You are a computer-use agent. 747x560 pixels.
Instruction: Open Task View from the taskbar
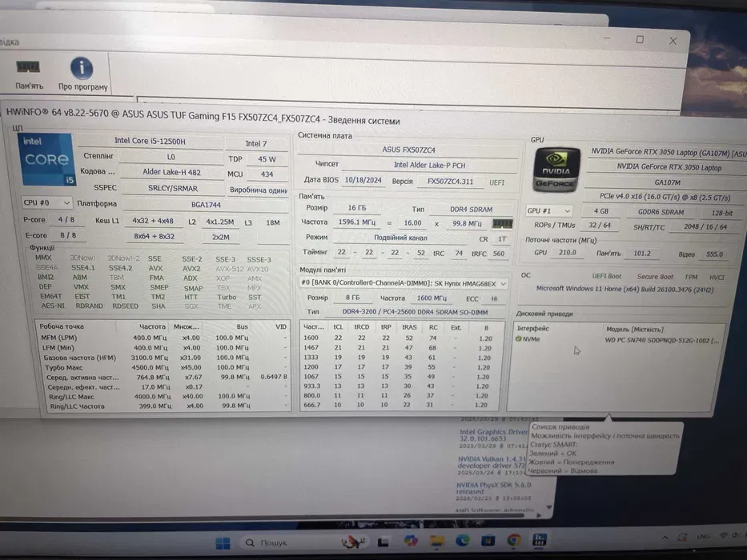click(x=384, y=542)
